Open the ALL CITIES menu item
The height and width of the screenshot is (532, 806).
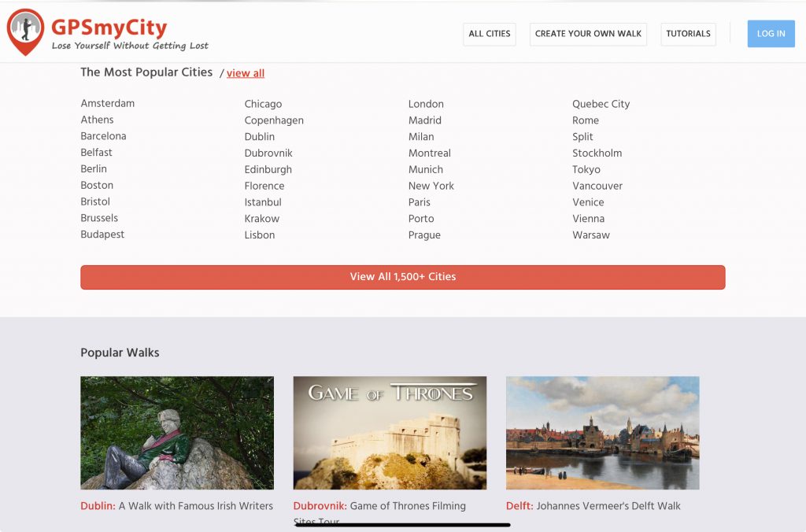point(489,34)
